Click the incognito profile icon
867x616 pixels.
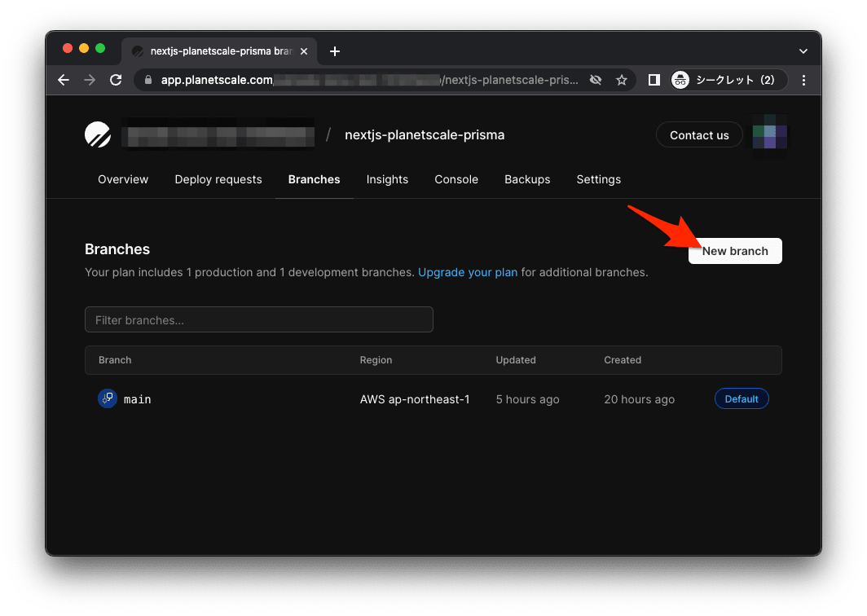(x=680, y=80)
